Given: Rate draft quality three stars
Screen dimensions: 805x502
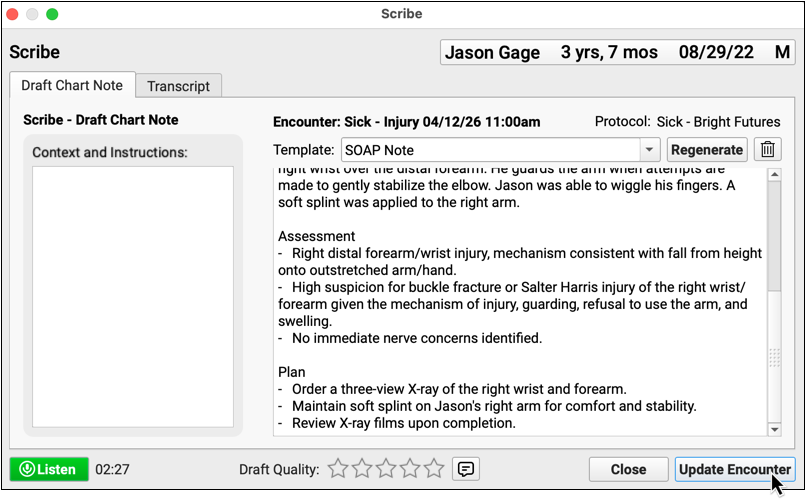Looking at the screenshot, I should (x=386, y=469).
